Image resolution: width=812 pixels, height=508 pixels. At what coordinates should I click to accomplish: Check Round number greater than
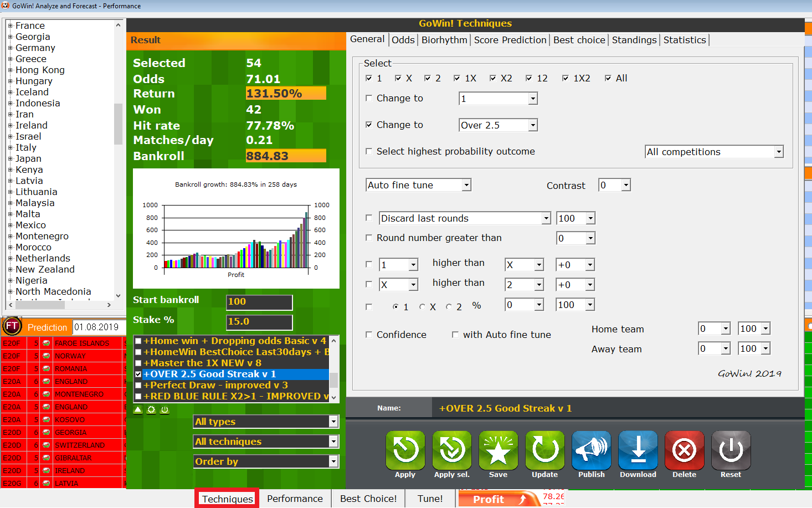pyautogui.click(x=369, y=238)
